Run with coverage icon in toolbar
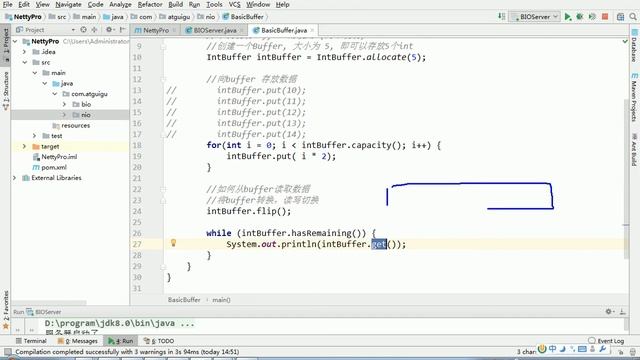The height and width of the screenshot is (360, 640). (x=592, y=17)
